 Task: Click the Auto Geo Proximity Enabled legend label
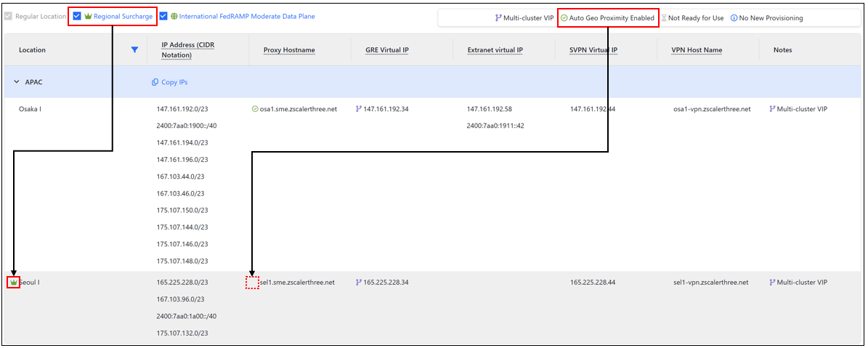612,18
